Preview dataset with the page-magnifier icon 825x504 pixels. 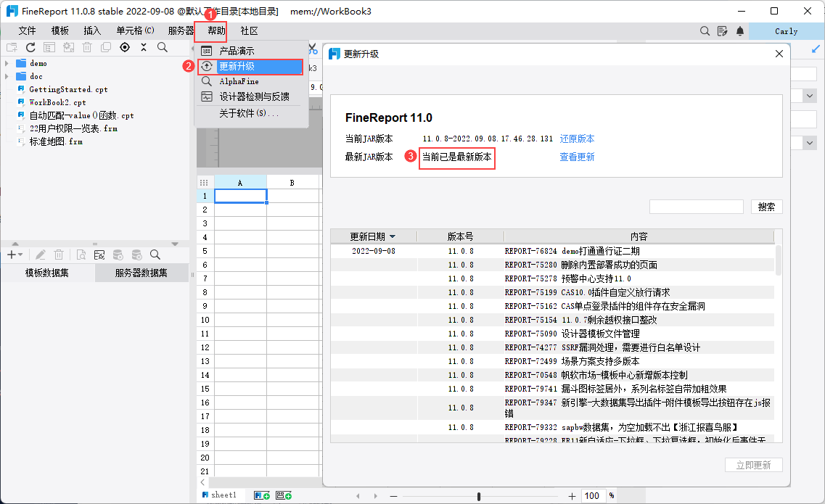81,255
